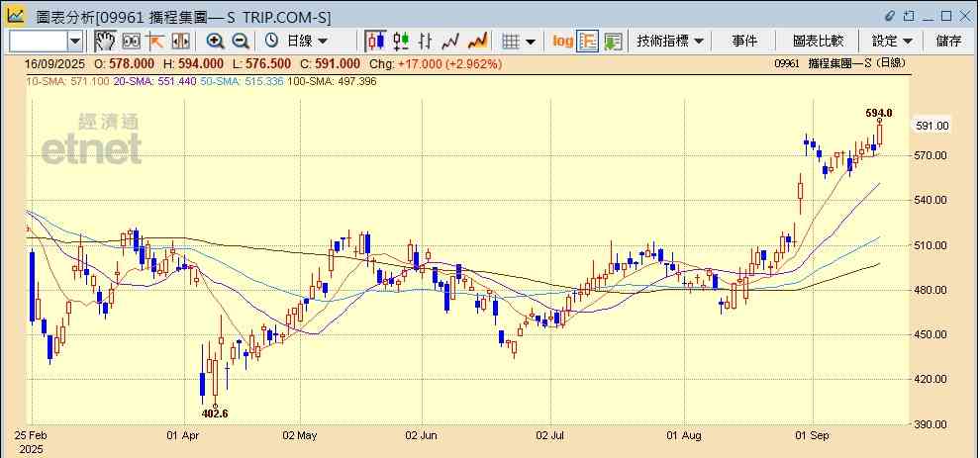This screenshot has width=980, height=458.
Task: Switch to line chart type
Action: [x=451, y=42]
